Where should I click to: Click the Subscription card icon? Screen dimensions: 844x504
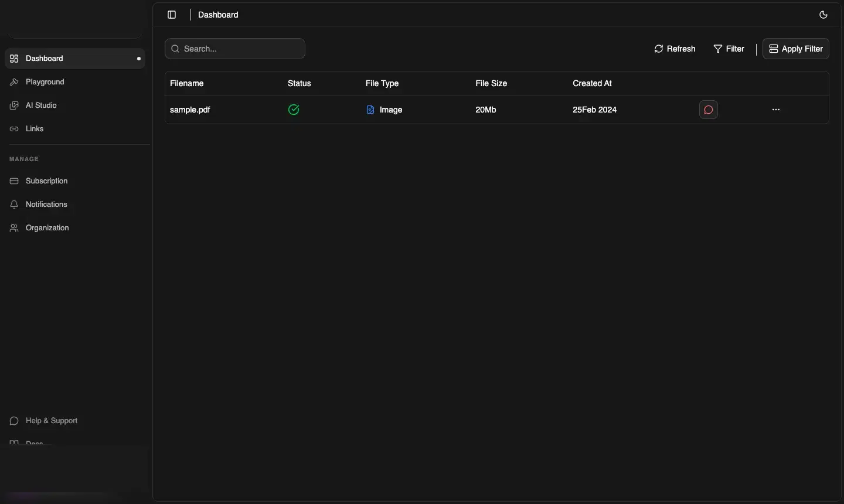point(14,181)
